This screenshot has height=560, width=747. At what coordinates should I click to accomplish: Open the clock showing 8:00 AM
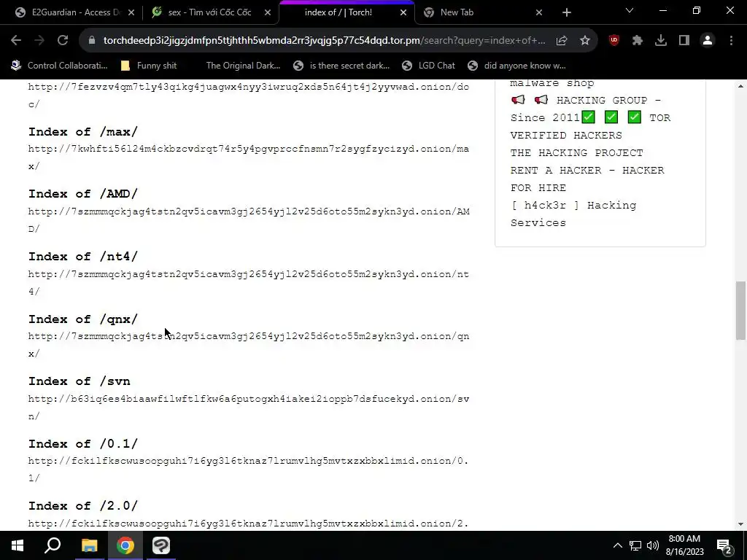click(684, 545)
